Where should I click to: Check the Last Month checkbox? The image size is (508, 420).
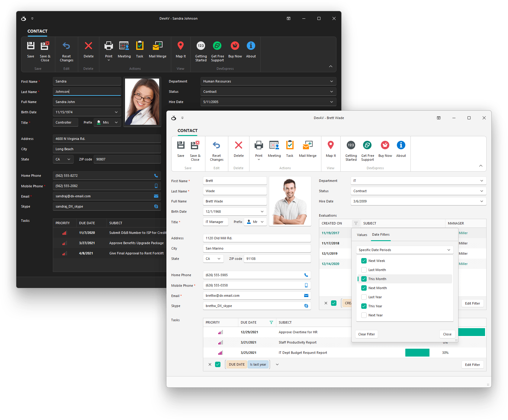point(364,270)
